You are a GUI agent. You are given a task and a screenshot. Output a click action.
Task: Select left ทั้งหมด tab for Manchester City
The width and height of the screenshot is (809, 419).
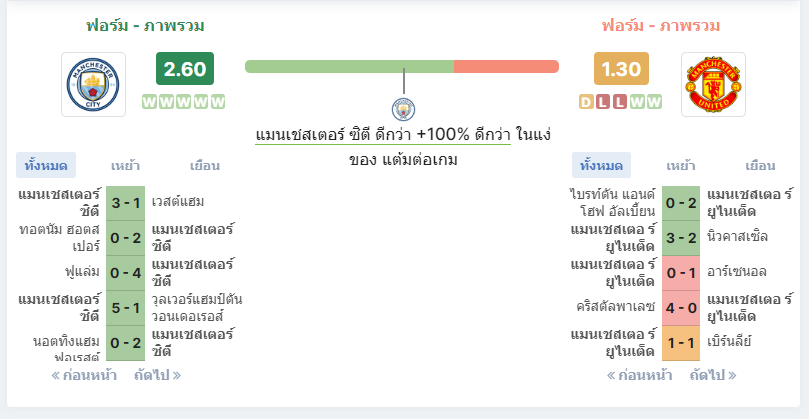click(x=46, y=166)
